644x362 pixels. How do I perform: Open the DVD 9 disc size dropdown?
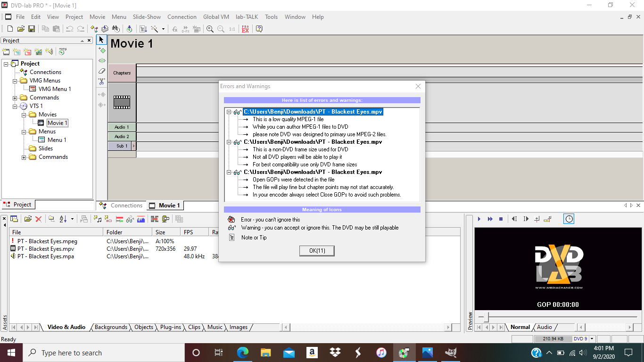tap(592, 339)
